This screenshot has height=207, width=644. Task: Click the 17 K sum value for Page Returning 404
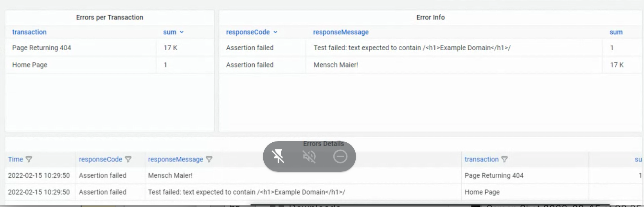(171, 48)
